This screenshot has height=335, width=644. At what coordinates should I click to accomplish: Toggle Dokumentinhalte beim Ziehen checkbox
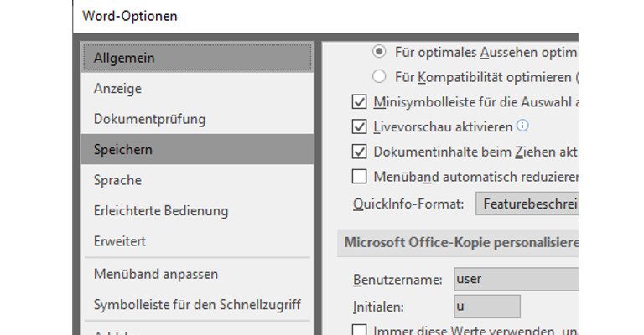360,152
